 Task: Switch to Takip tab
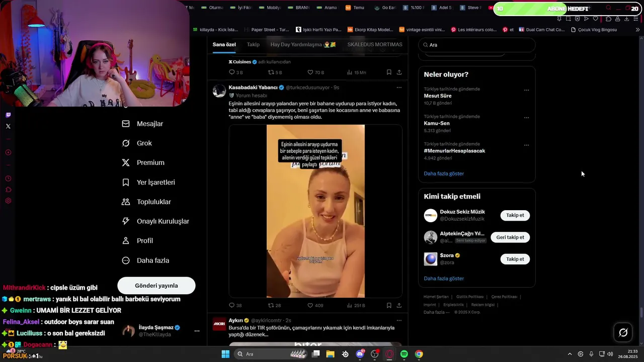[x=253, y=45]
